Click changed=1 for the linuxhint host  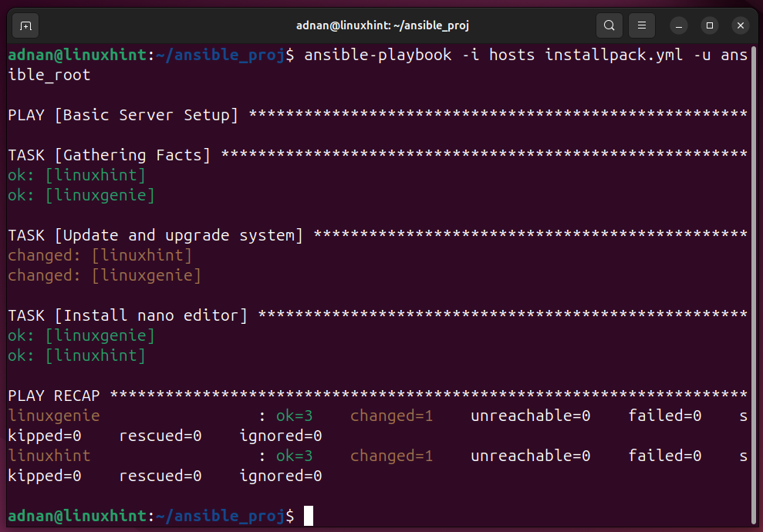[391, 455]
